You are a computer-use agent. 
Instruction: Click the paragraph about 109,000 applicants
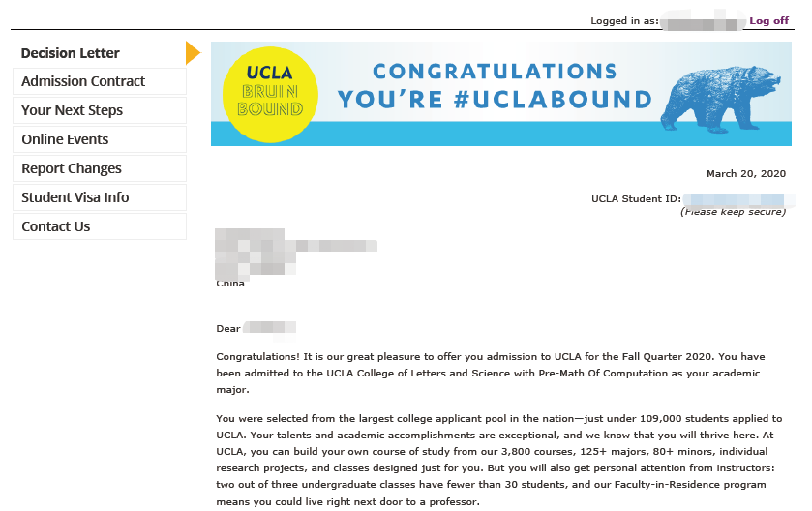point(499,460)
